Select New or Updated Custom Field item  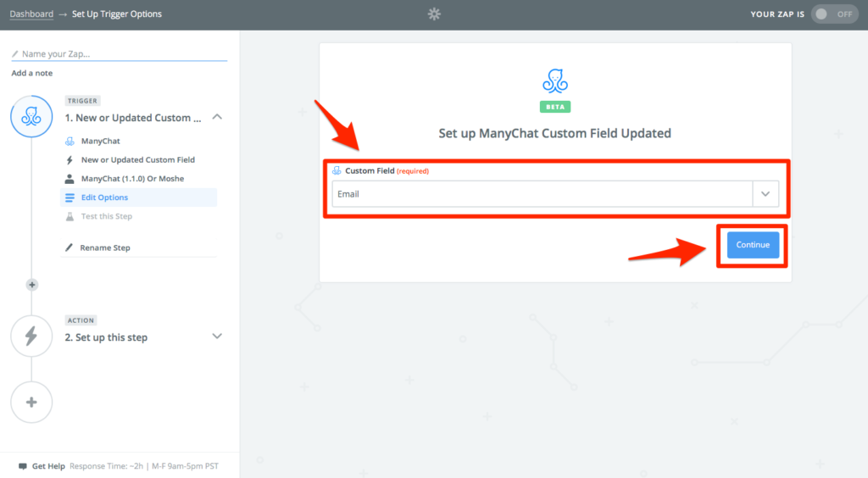138,160
